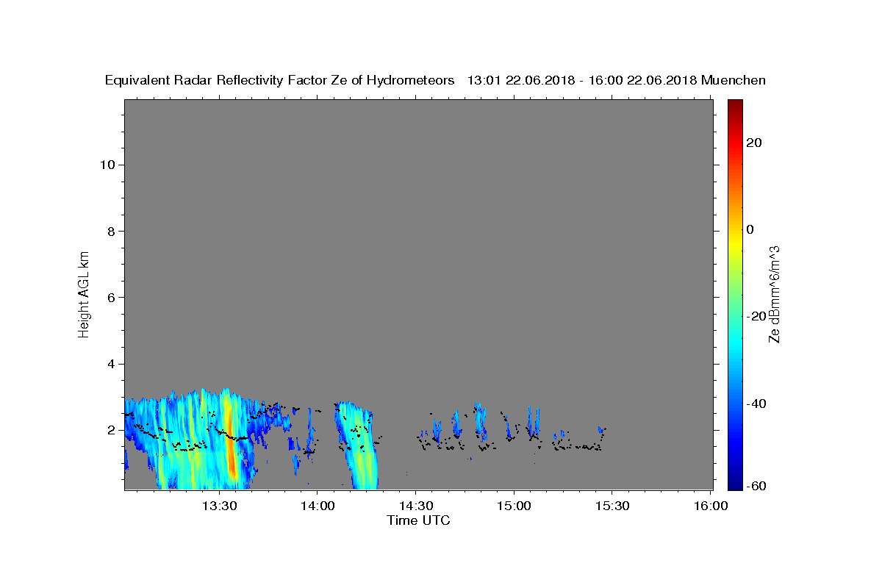The image size is (882, 588).
Task: Click the '13:30' time tick label
Action: tap(219, 506)
